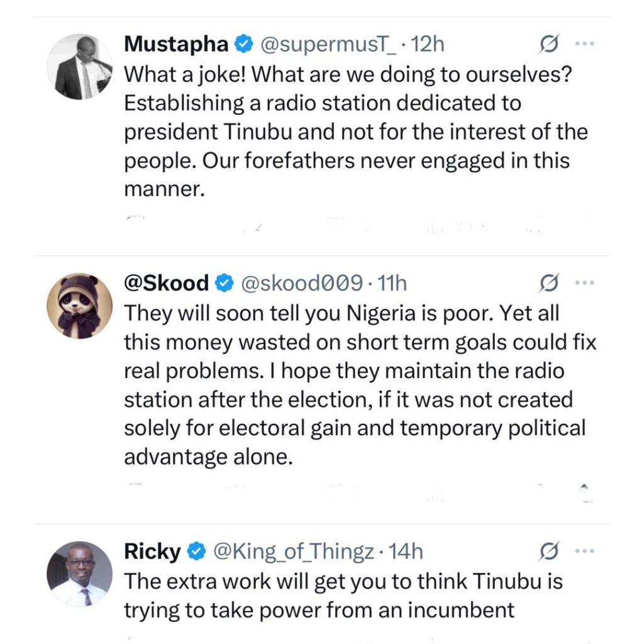Tap Grok icon on Ricky's tweet
The height and width of the screenshot is (644, 644).
tap(548, 552)
